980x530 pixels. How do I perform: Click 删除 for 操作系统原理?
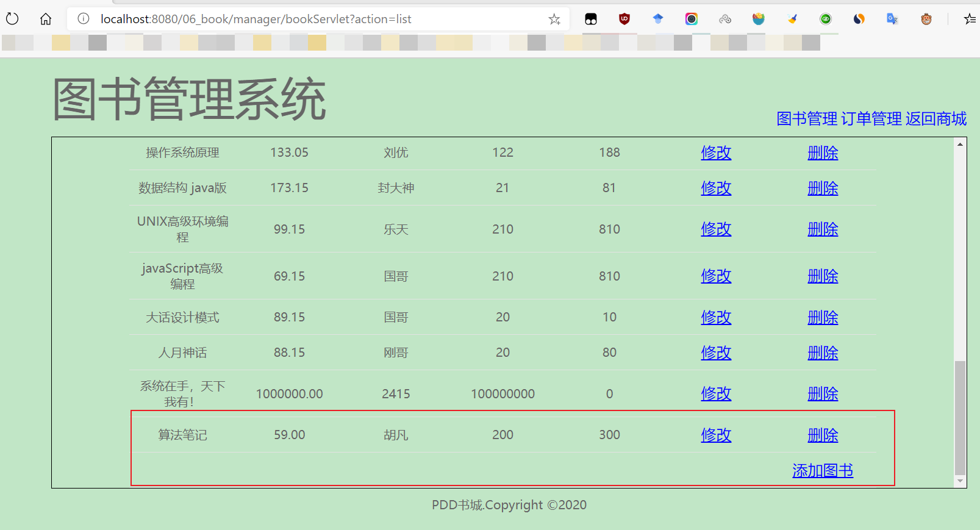coord(823,152)
